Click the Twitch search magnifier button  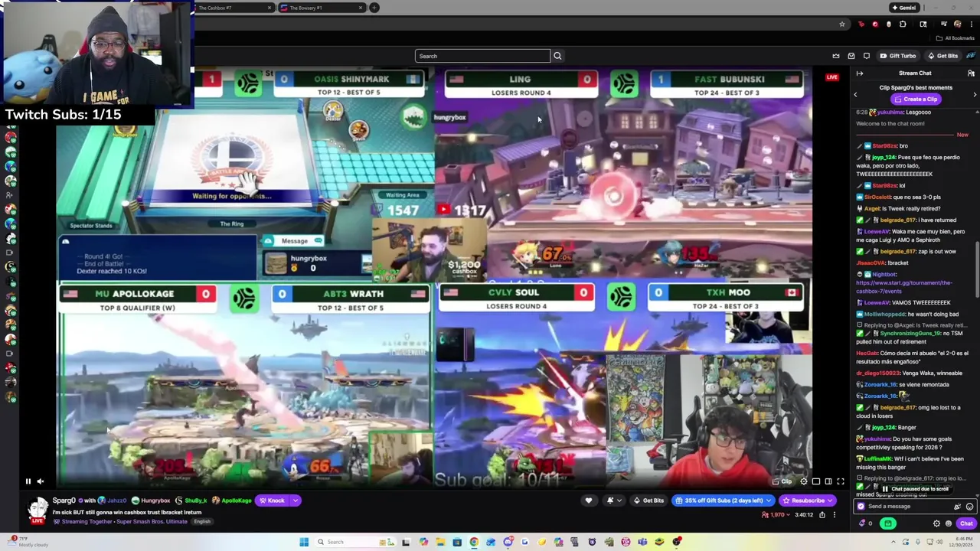(557, 56)
